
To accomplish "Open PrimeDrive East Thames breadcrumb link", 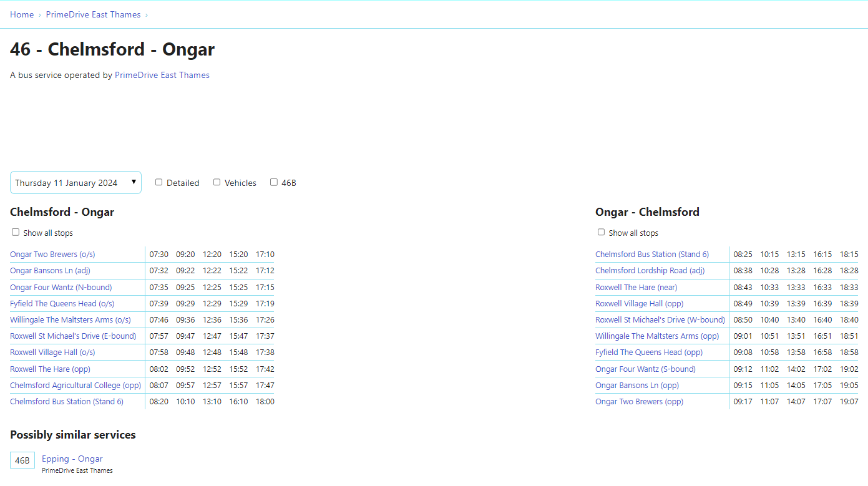I will [93, 14].
